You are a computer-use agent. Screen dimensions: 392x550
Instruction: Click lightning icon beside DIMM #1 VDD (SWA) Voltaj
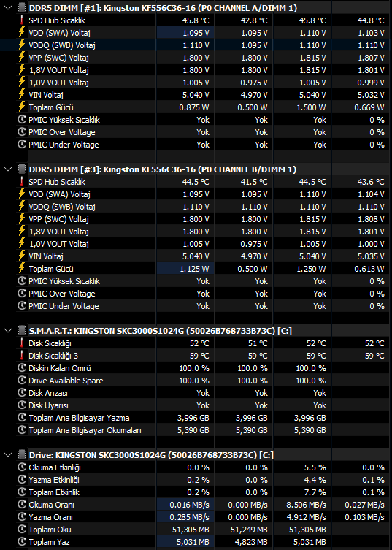(x=22, y=33)
